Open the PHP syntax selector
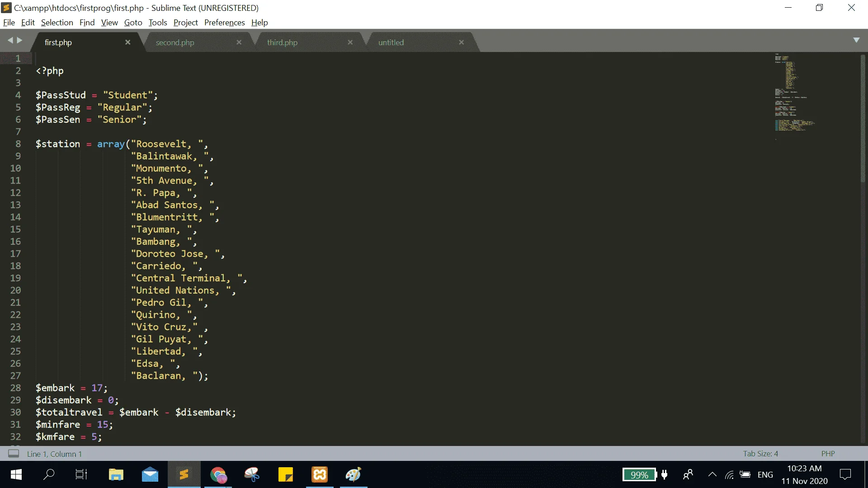 828,454
